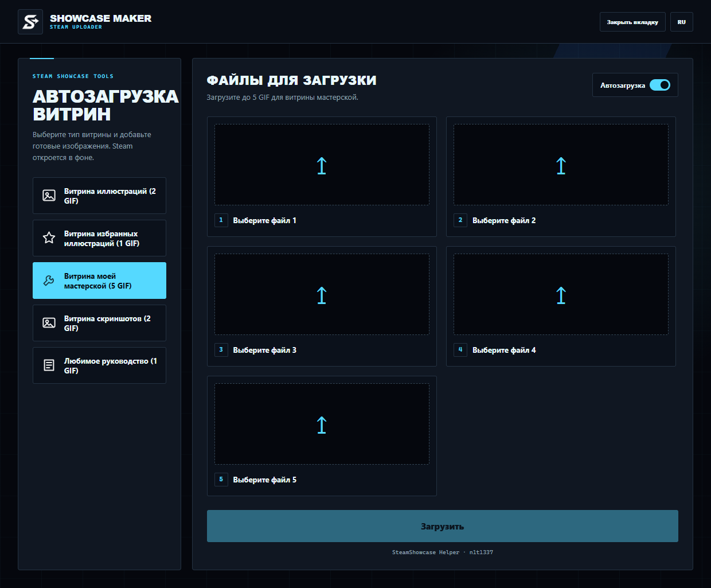The width and height of the screenshot is (711, 588).
Task: Click the document icon for Любимое руководство
Action: [x=49, y=365]
